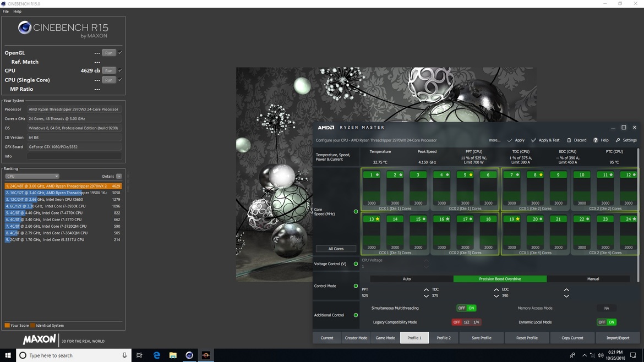Toggle Dynamic Local Mode switch
This screenshot has height=362, width=644.
(607, 322)
